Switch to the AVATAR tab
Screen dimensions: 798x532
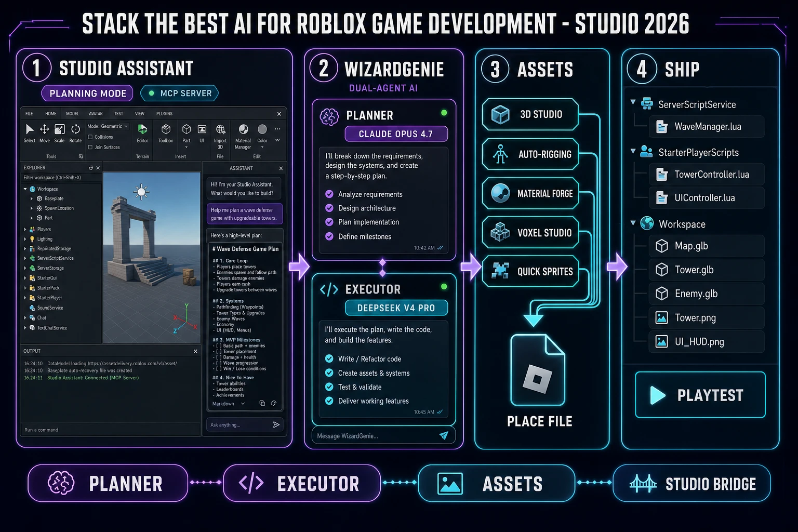point(96,113)
